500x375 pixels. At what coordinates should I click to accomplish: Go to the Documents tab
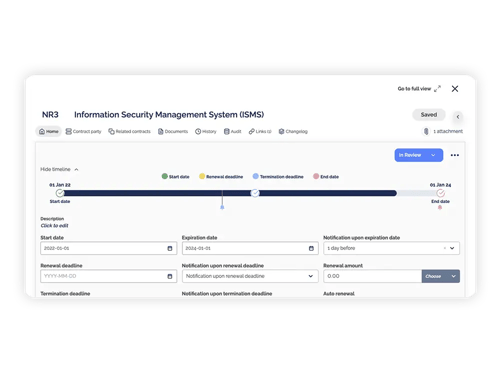click(x=173, y=131)
